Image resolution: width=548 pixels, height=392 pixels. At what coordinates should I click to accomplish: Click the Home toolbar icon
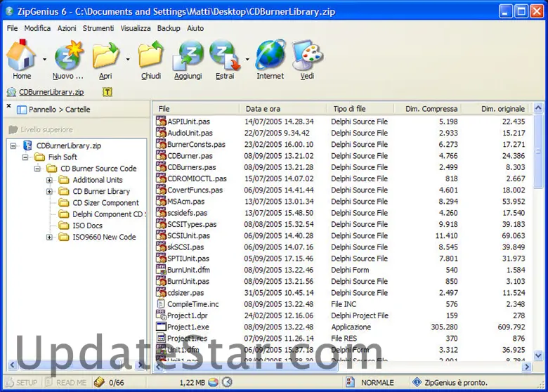[x=21, y=55]
